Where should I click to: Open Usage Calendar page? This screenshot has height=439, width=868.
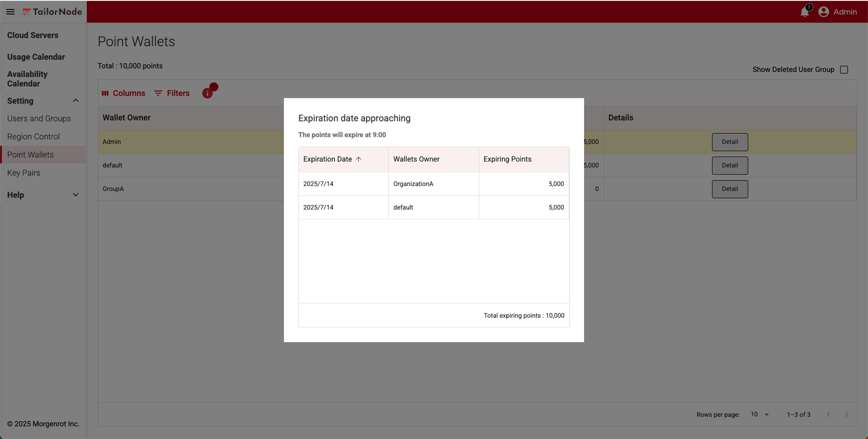point(36,57)
